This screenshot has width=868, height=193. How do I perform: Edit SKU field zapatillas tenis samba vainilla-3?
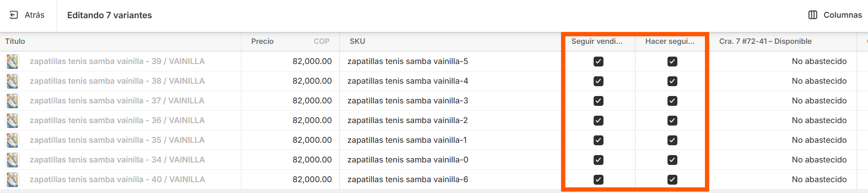point(451,101)
